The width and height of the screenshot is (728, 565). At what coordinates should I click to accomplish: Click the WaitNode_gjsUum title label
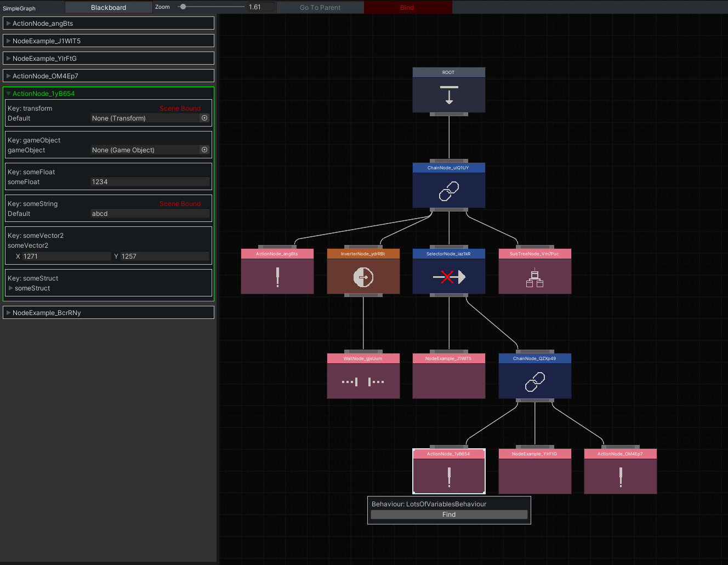click(363, 358)
